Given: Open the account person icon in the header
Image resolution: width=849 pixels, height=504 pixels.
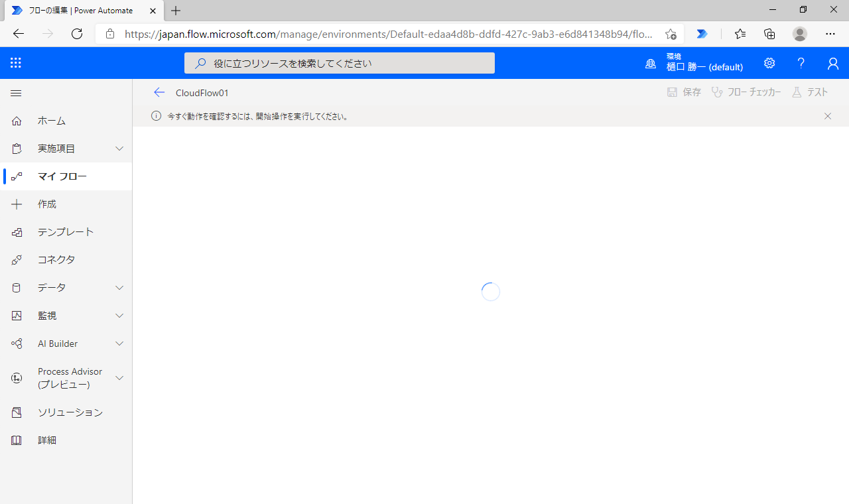Looking at the screenshot, I should tap(833, 63).
